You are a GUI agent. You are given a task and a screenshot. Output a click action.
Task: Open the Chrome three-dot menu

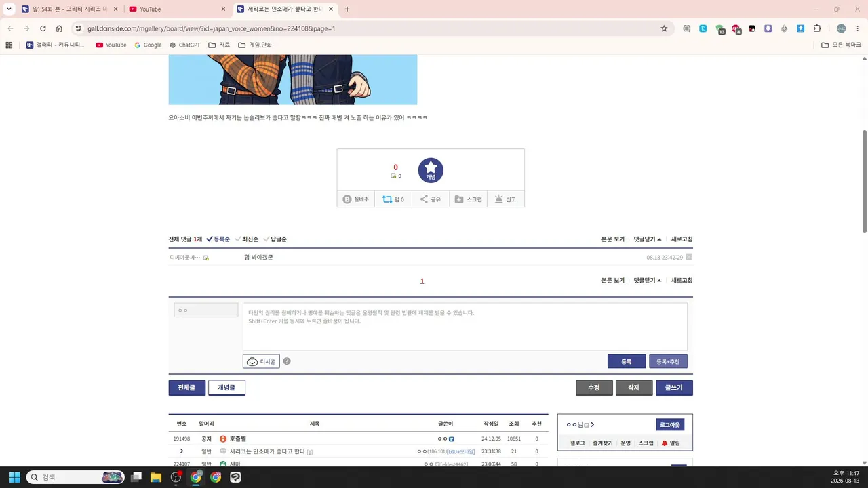[x=857, y=28]
